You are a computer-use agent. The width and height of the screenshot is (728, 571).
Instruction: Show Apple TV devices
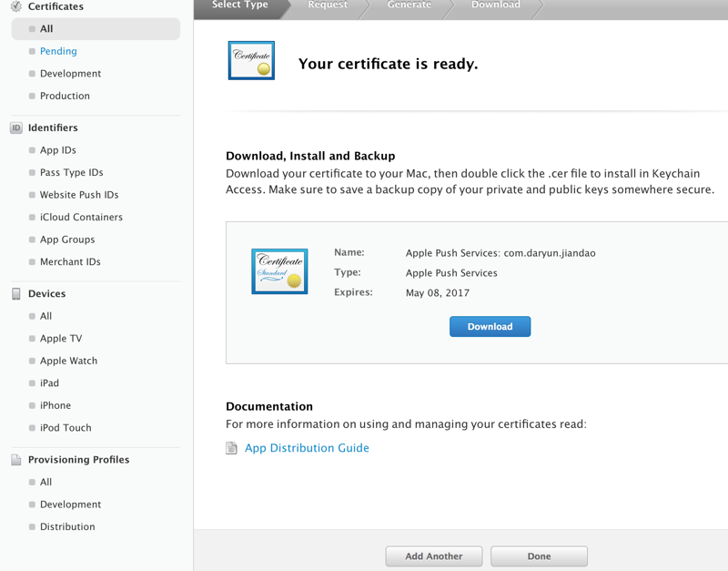61,338
